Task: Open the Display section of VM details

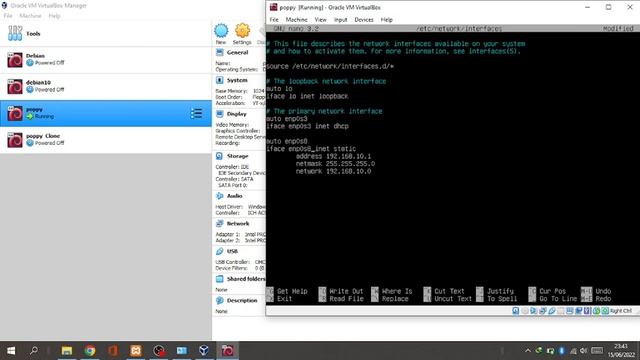Action: click(x=237, y=114)
